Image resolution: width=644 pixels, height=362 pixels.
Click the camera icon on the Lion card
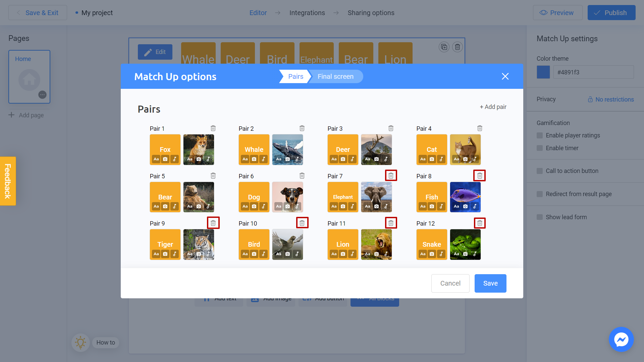click(x=343, y=254)
